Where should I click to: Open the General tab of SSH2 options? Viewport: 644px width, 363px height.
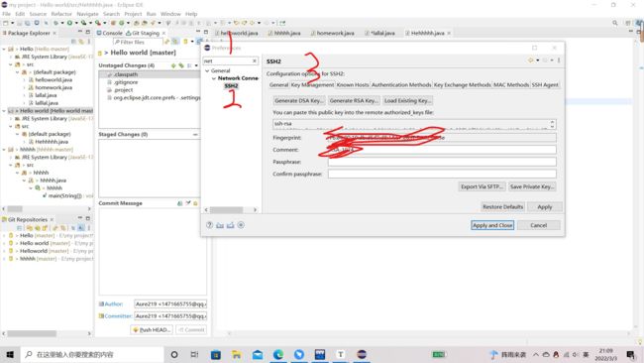pyautogui.click(x=278, y=84)
